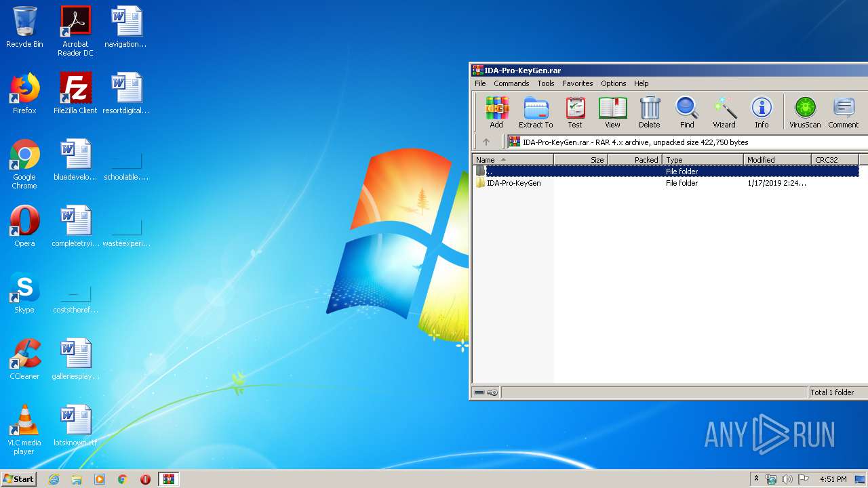
Task: Click the 4:51 PM clock
Action: point(833,479)
